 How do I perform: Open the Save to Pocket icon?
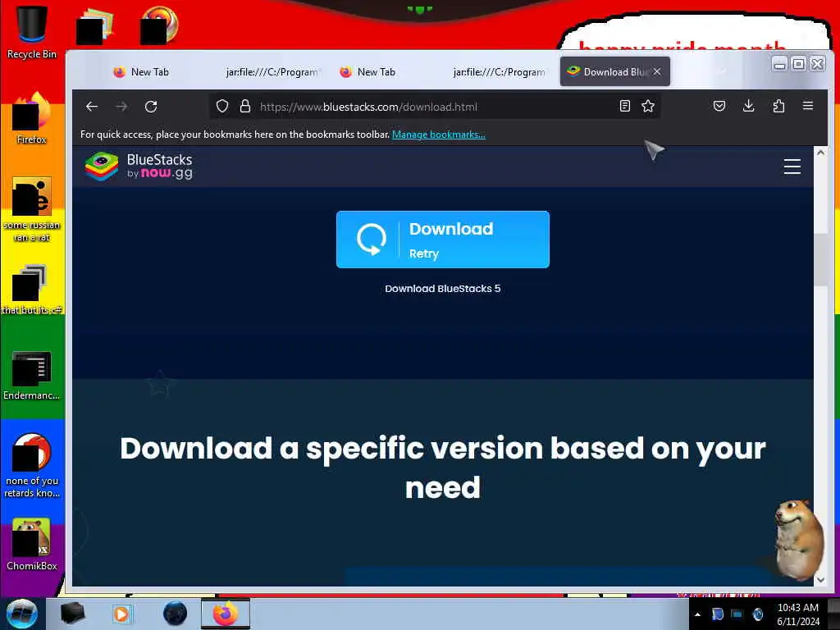point(719,106)
